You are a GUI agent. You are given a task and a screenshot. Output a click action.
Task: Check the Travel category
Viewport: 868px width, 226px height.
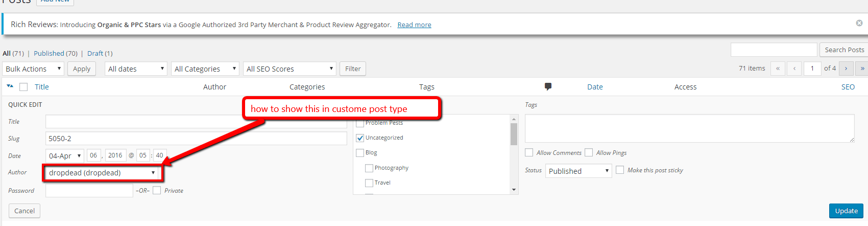click(x=369, y=183)
